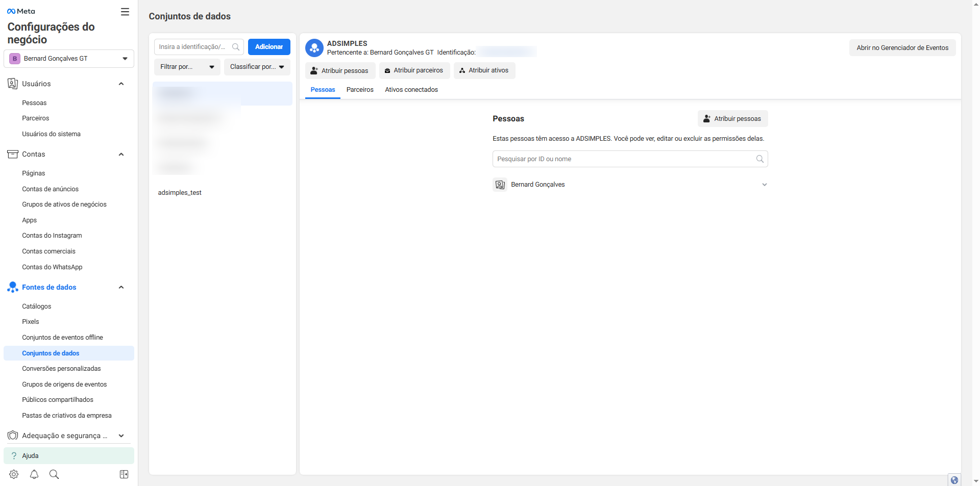Screen dimensions: 980x486
Task: Open Contas de anúncios
Action: 51,189
